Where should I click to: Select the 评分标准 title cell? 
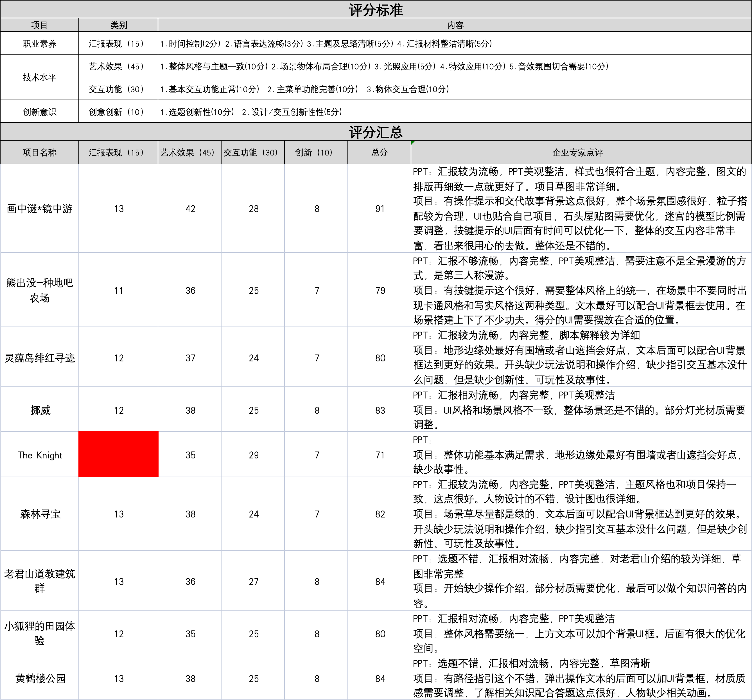[x=376, y=10]
